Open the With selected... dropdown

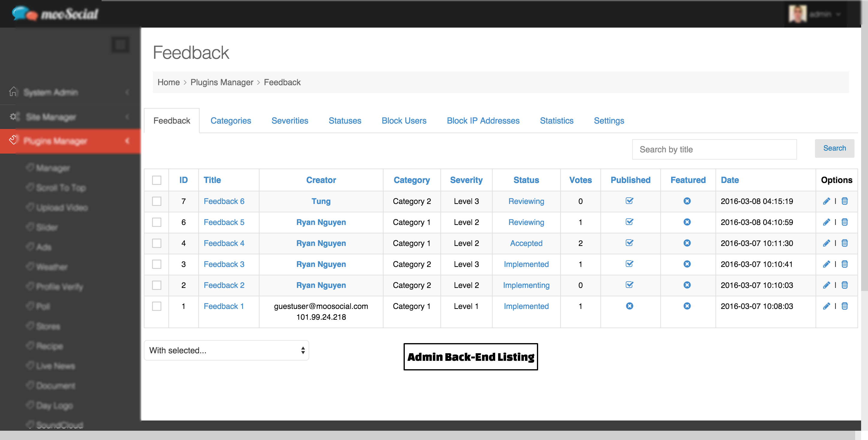pyautogui.click(x=227, y=350)
